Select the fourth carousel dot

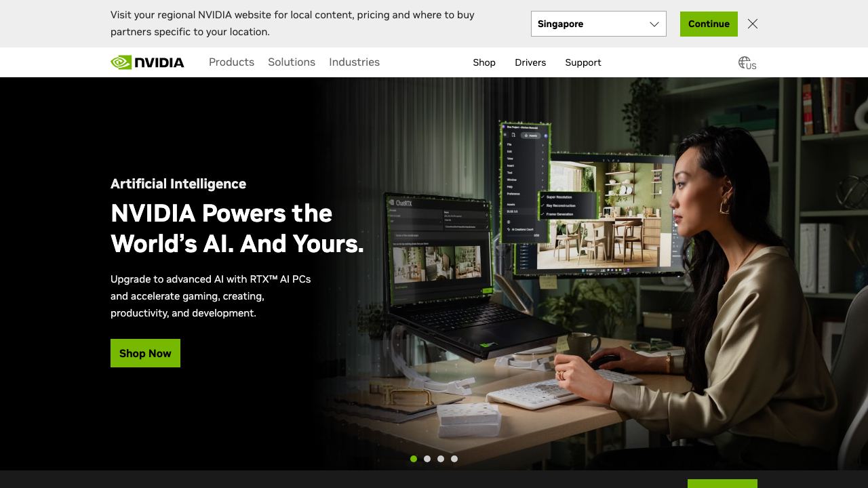[x=454, y=459]
